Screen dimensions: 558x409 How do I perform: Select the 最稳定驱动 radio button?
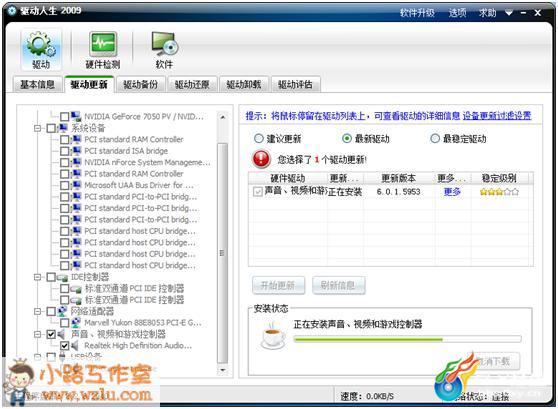435,138
